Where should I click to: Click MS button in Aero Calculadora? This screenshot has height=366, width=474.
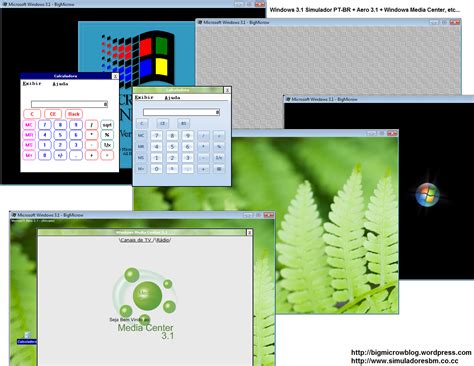(141, 158)
